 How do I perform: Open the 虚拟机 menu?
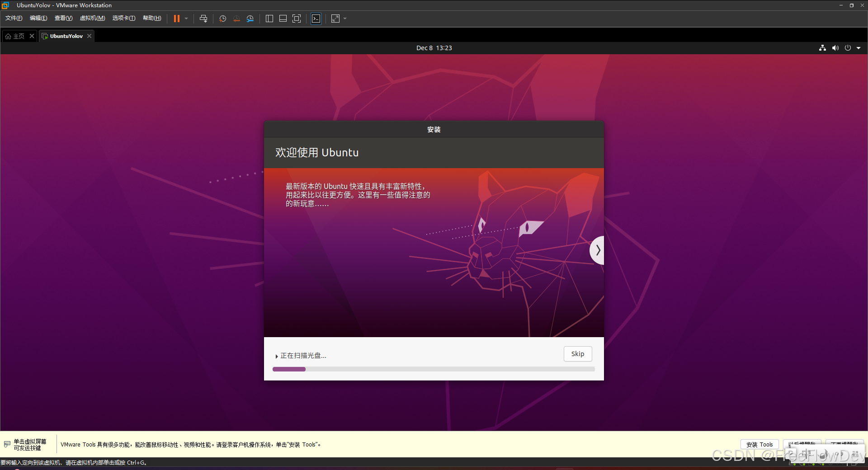coord(92,18)
